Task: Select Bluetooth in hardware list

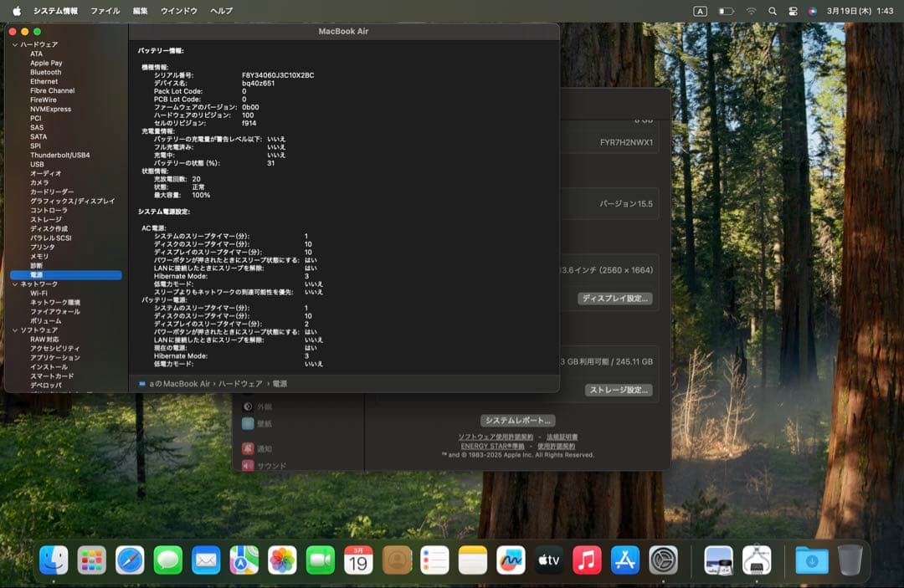Action: [x=45, y=72]
